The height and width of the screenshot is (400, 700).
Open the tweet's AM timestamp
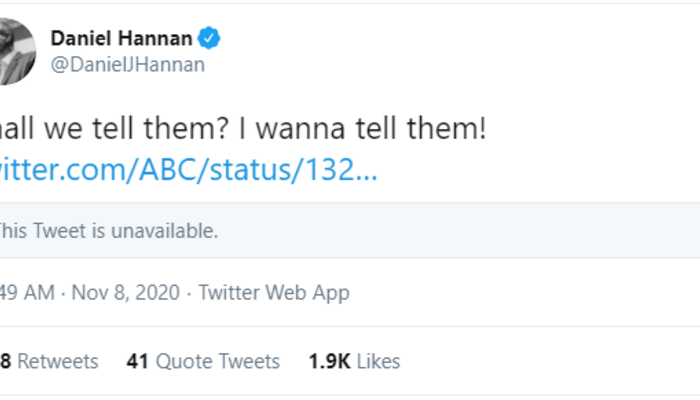18,293
